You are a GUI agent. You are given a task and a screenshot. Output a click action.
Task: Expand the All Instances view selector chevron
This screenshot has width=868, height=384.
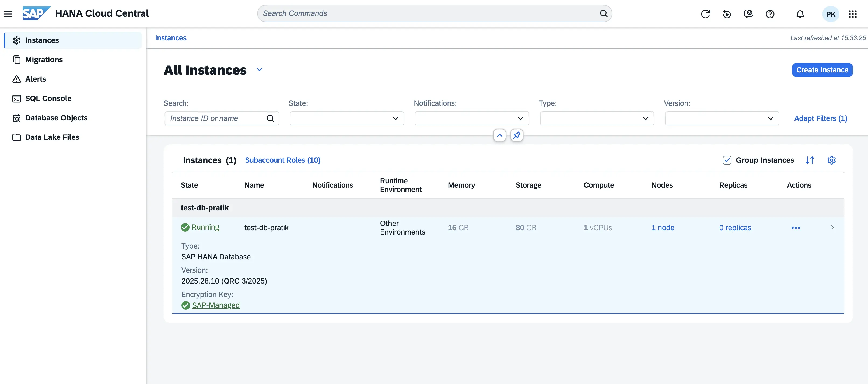pos(259,69)
